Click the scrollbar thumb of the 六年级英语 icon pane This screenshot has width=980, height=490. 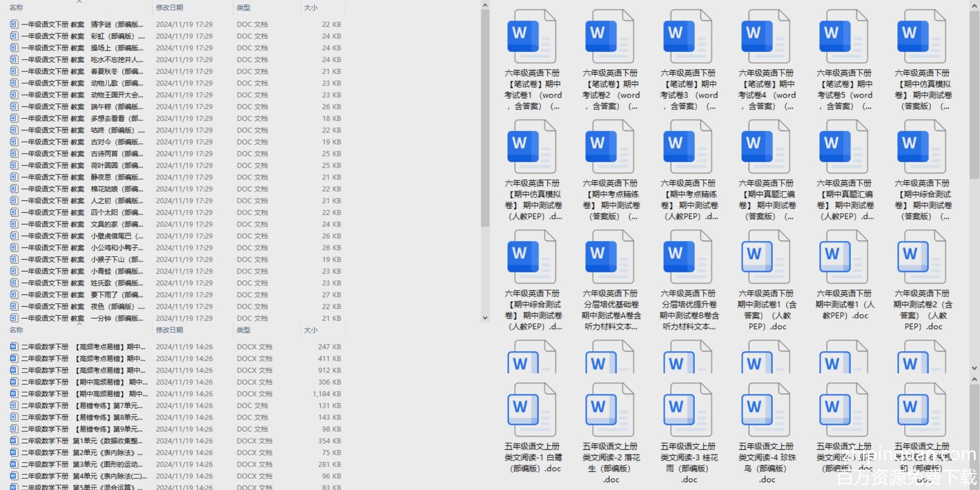coord(974,93)
